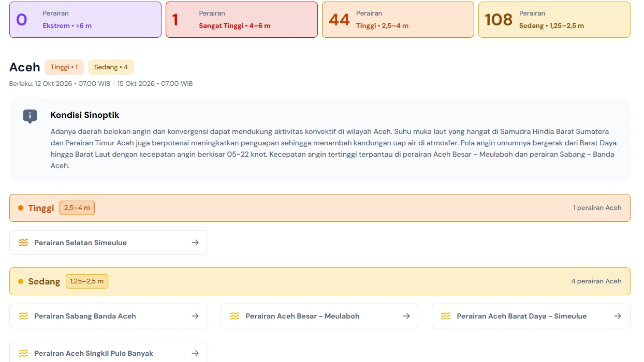
Task: Click wave icon beside Perairan Aceh Barat Daya - Simeulue
Action: click(446, 316)
